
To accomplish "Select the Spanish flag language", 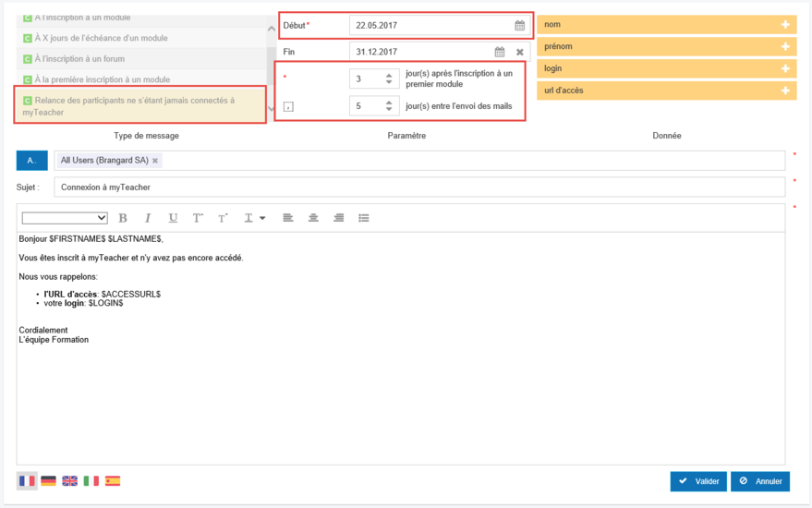I will pyautogui.click(x=113, y=481).
